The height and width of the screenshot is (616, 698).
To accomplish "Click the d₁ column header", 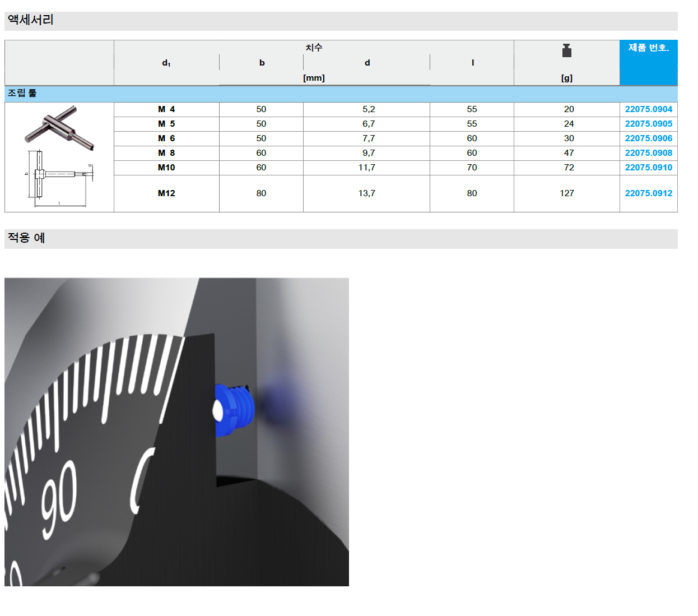I will tap(166, 63).
